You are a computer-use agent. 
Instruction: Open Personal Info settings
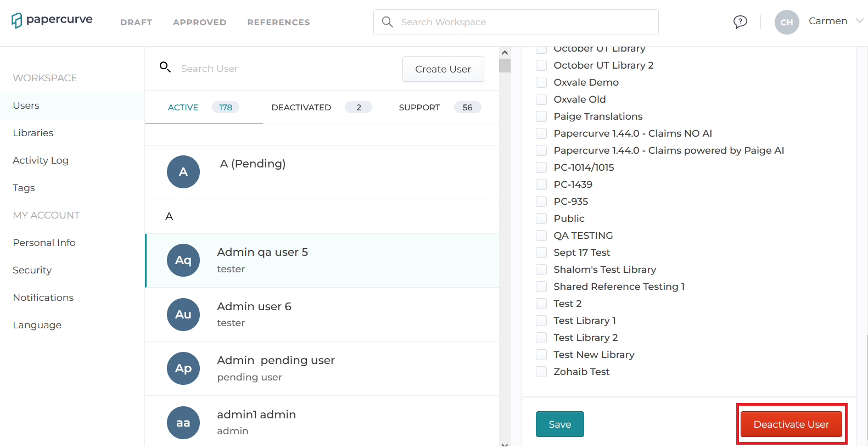tap(44, 243)
